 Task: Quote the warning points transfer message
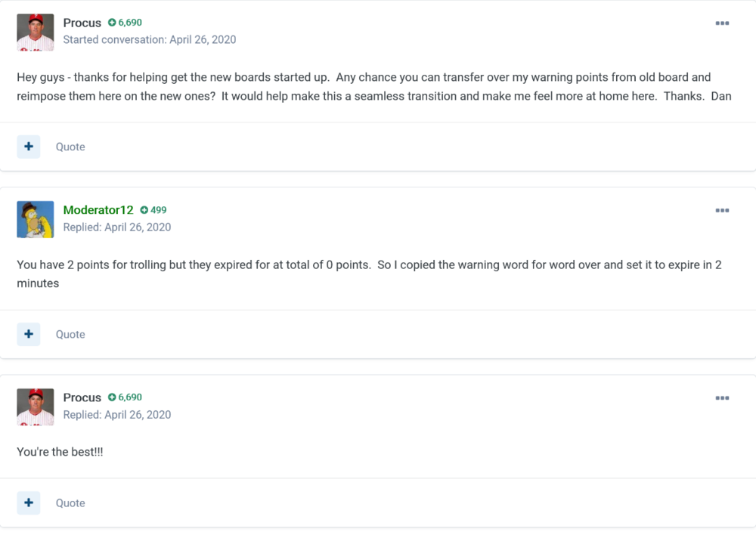pos(70,147)
